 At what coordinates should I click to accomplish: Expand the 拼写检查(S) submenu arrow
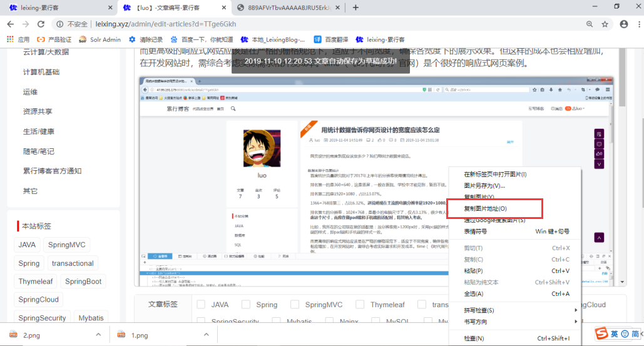pos(576,310)
